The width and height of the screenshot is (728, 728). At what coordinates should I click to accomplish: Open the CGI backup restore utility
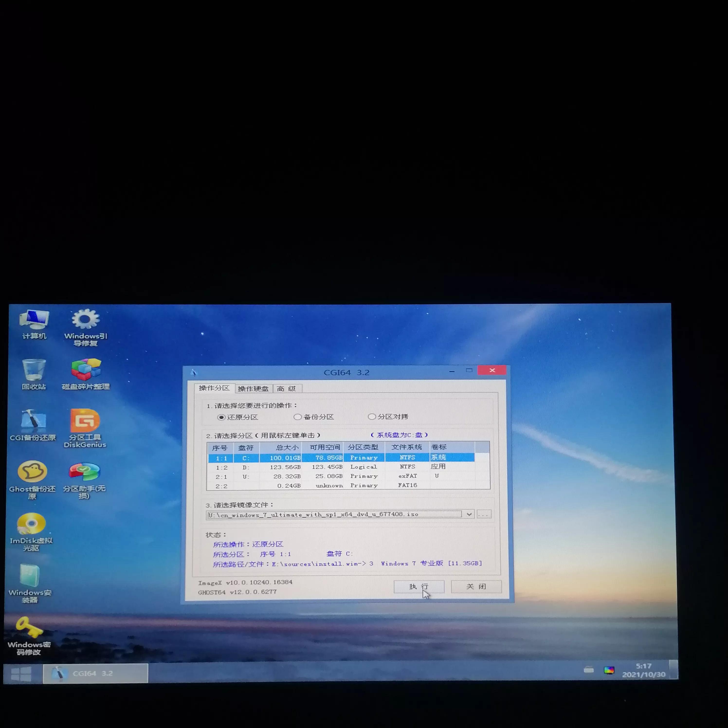coord(33,419)
